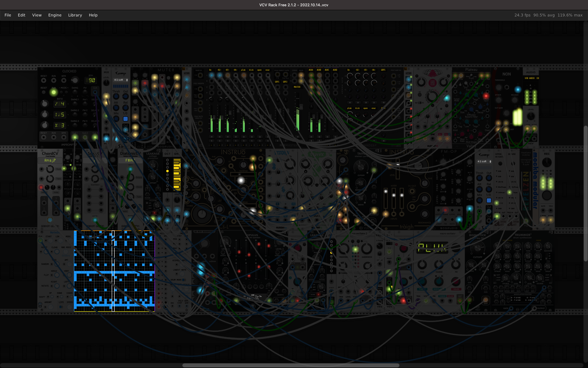Toggle the blue 1/0 button on lower Comp
588x368 pixels.
click(x=489, y=200)
